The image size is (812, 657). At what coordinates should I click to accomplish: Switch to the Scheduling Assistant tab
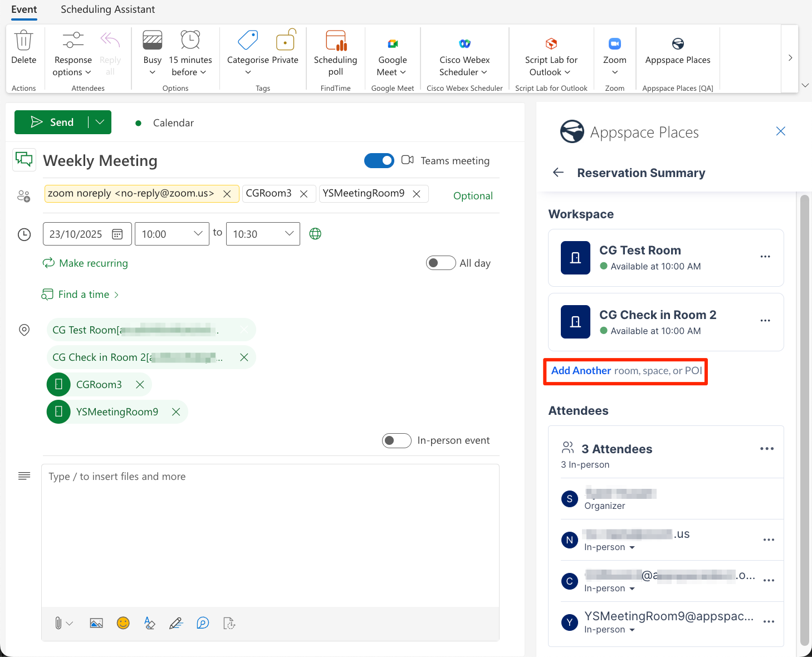point(108,9)
